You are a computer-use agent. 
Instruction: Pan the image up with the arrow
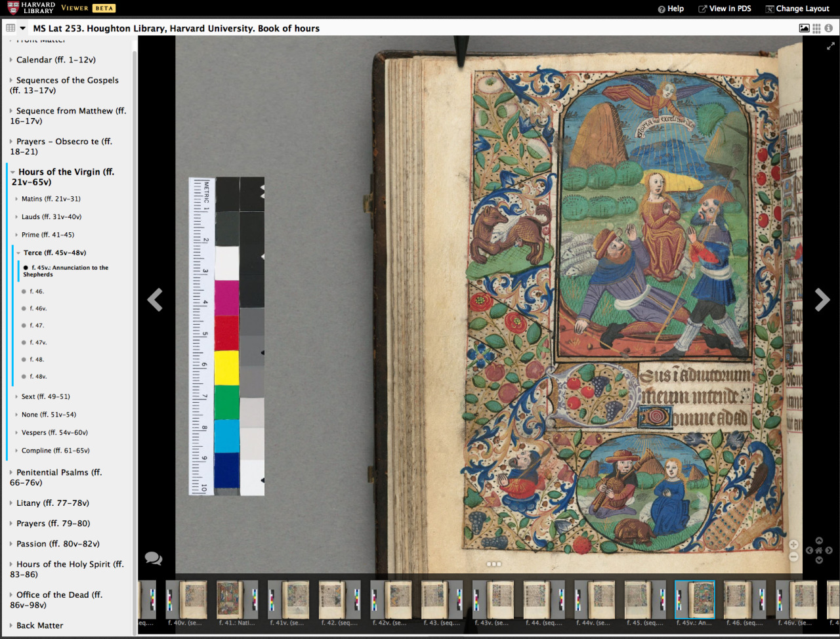(x=819, y=541)
